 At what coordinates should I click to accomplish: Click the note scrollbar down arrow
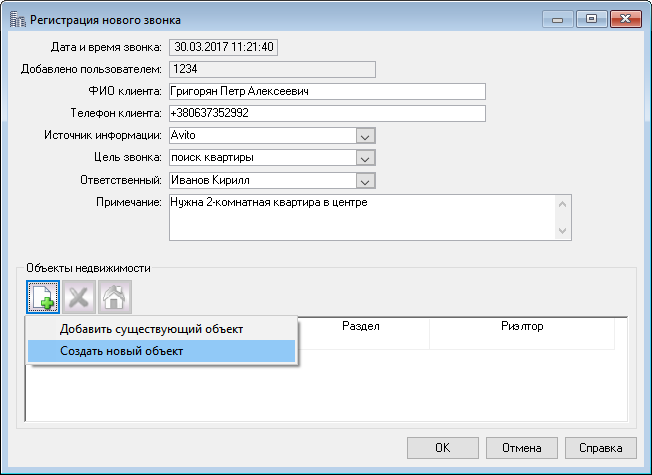(x=563, y=230)
